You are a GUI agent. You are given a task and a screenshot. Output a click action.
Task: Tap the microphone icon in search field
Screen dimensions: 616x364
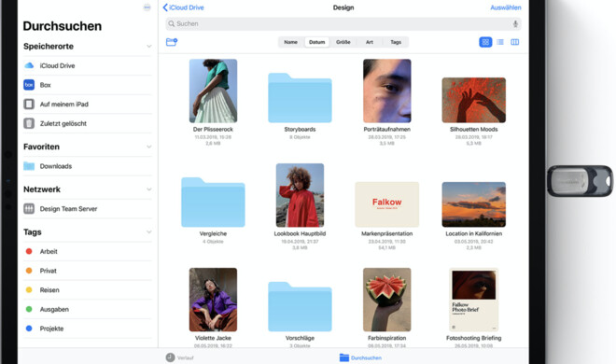(515, 24)
